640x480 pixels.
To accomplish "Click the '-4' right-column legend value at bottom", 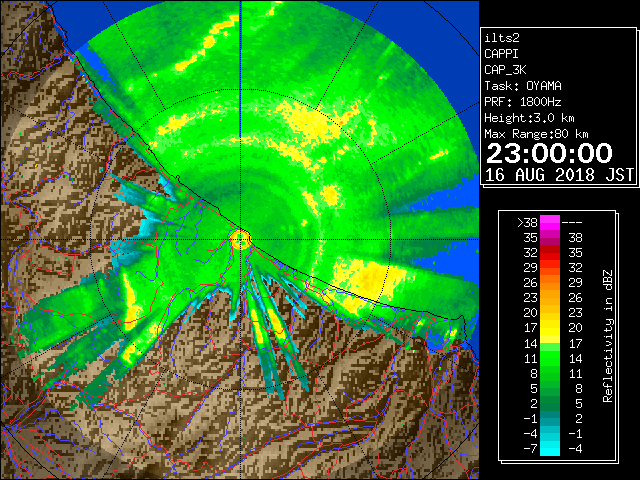I will click(x=575, y=449).
